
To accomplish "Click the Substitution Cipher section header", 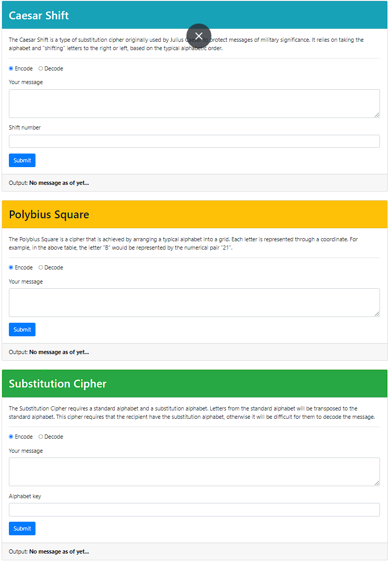I will click(57, 383).
